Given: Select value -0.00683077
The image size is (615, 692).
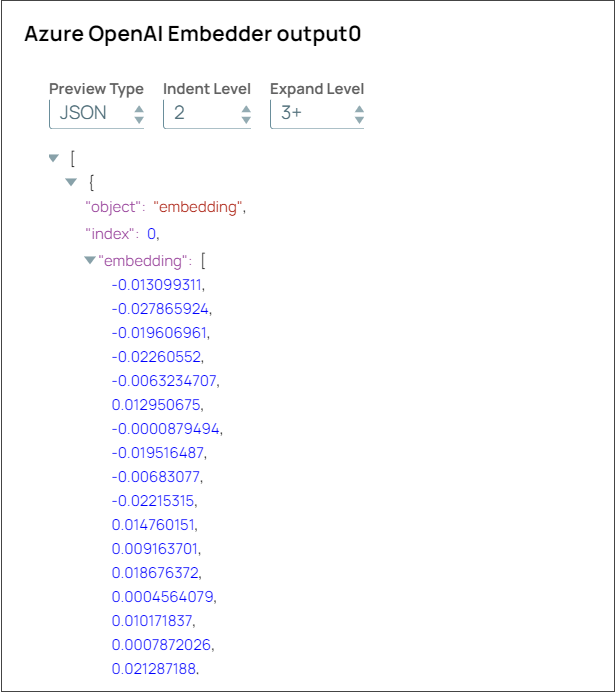Looking at the screenshot, I should (156, 477).
